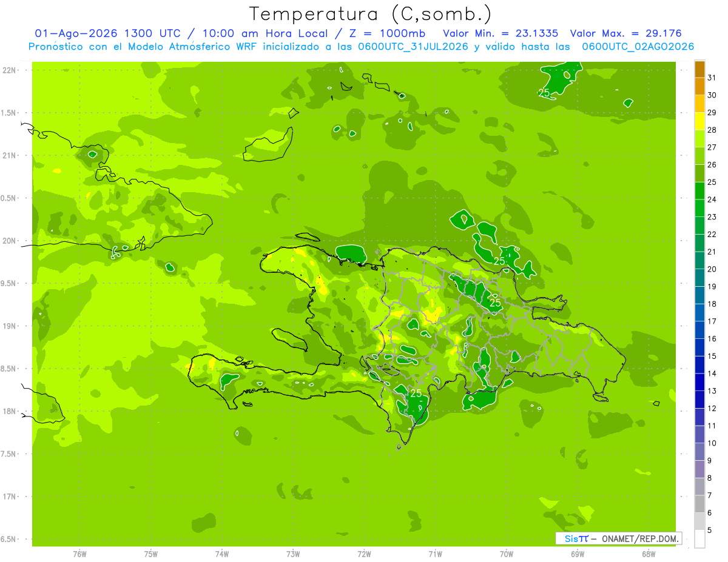Click the '0600UTC_02AGO2026' valid-until time
This screenshot has width=728, height=562.
click(x=638, y=47)
